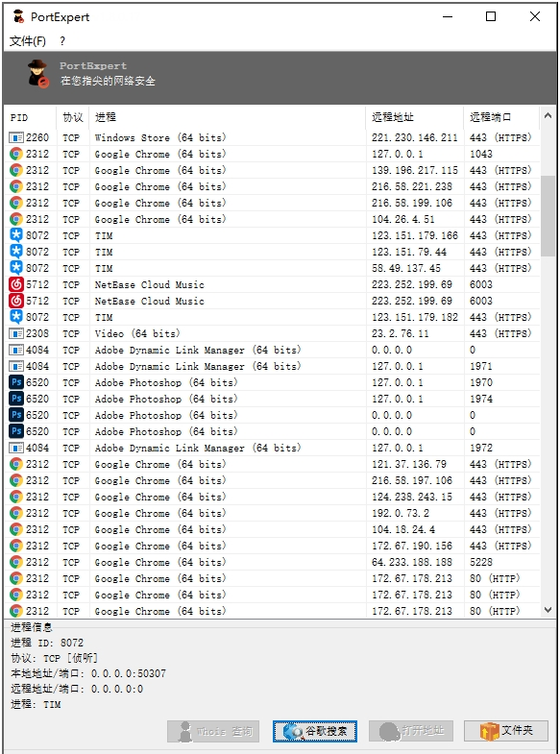The width and height of the screenshot is (560, 754).
Task: Click the Whois 查询 button
Action: [x=213, y=731]
